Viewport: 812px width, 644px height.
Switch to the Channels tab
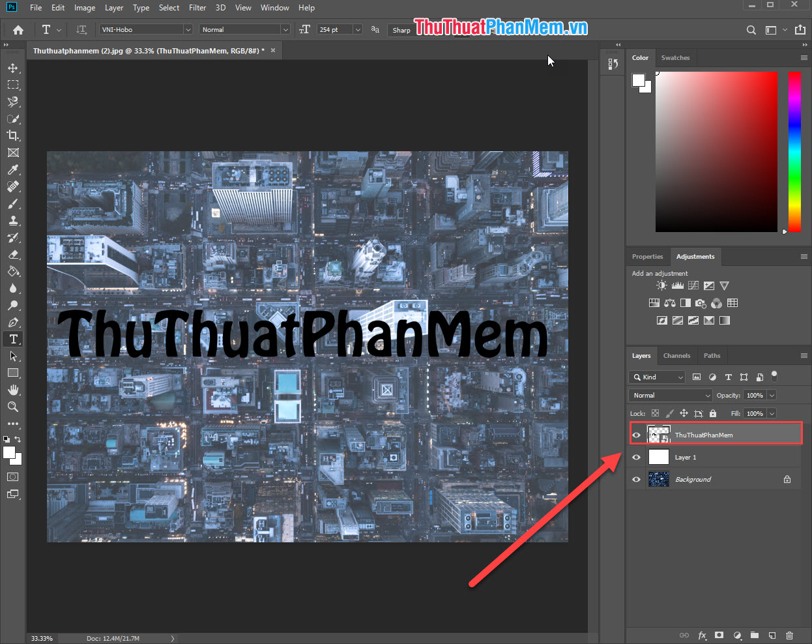coord(676,355)
